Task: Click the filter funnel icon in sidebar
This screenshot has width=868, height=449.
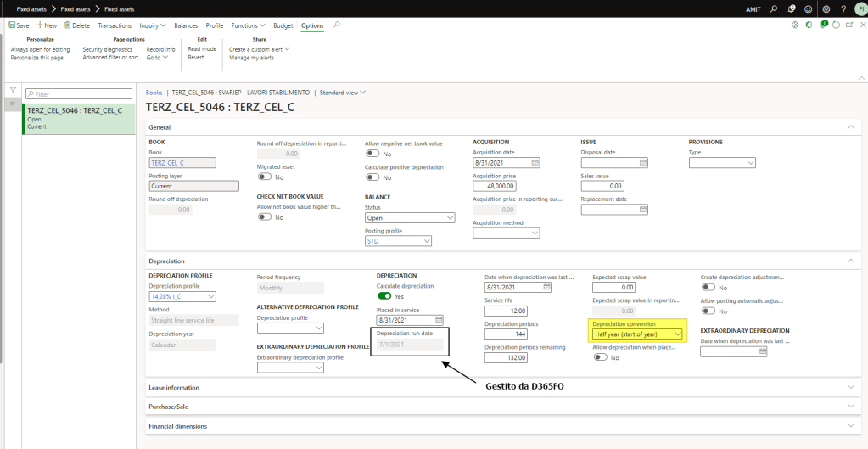Action: click(14, 90)
